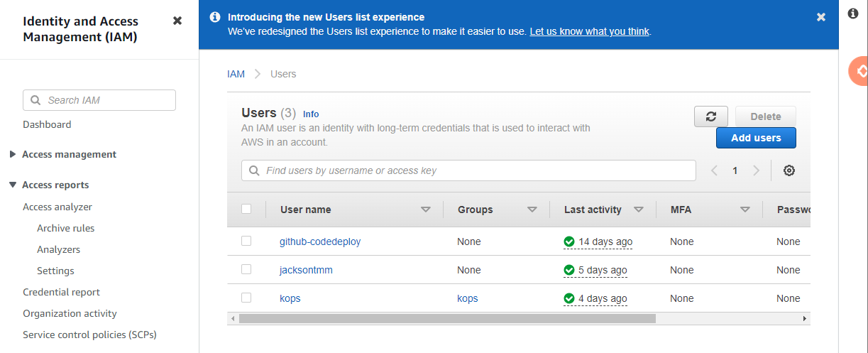Select all users with header checkbox
Viewport: 868px width, 353px height.
pyautogui.click(x=246, y=209)
